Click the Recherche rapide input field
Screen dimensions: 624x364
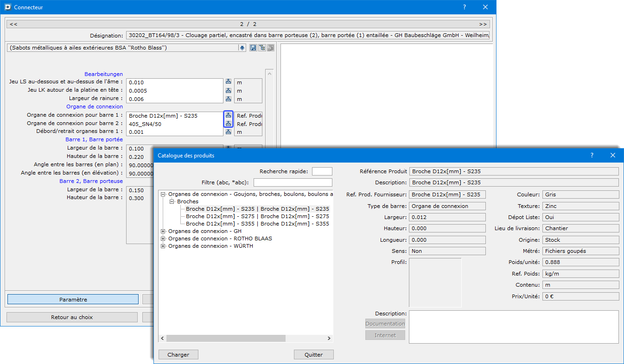[x=322, y=171]
